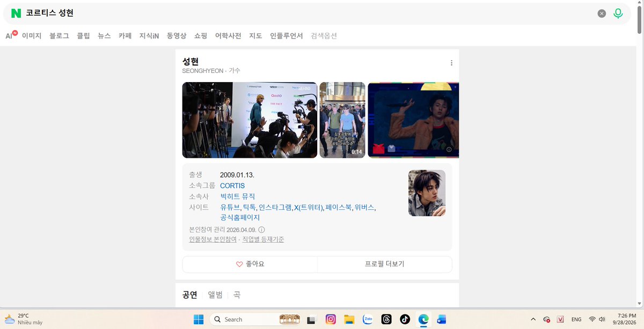The height and width of the screenshot is (329, 644).
Task: Open the 블로그 tab
Action: pos(59,36)
